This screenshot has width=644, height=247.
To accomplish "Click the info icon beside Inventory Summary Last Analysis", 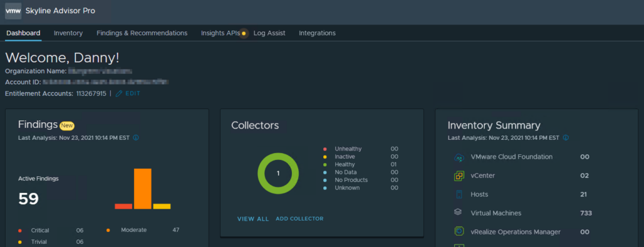I will (x=565, y=138).
